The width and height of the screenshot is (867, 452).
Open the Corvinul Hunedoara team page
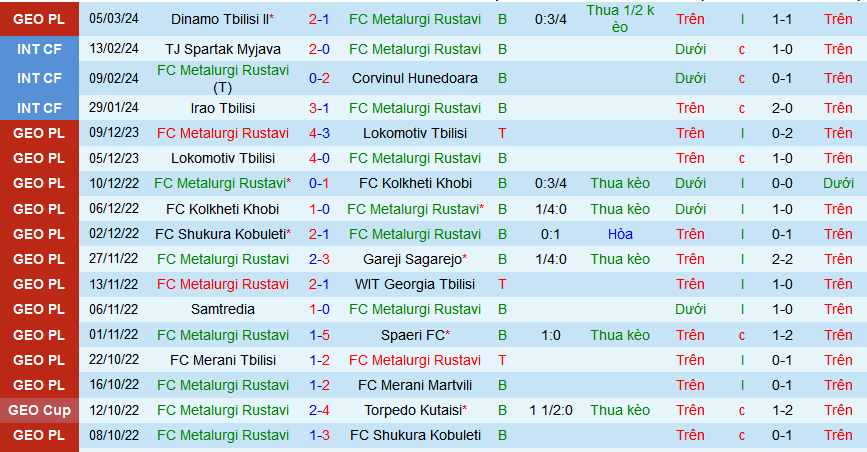pos(415,78)
